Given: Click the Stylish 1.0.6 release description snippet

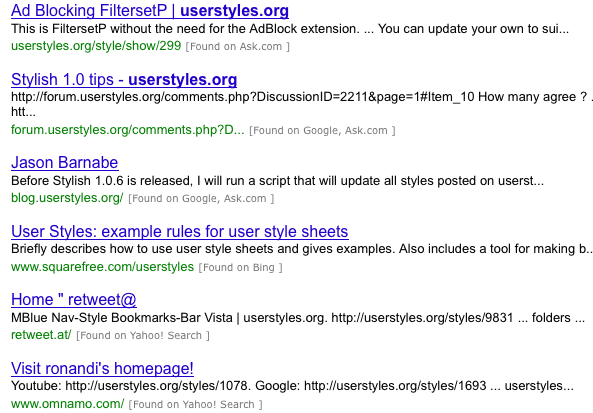Looking at the screenshot, I should (x=278, y=181).
